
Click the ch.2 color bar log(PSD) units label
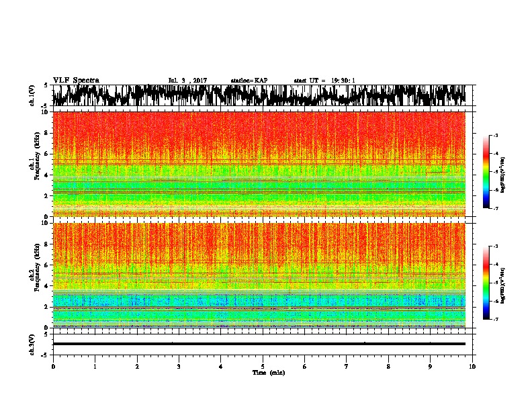point(503,286)
